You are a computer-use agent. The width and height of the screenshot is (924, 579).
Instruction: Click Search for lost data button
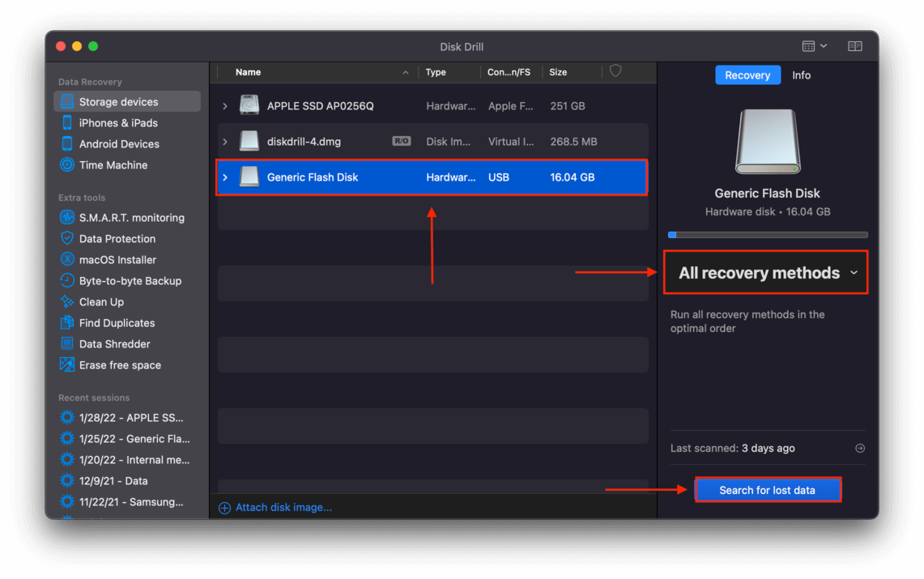click(767, 490)
